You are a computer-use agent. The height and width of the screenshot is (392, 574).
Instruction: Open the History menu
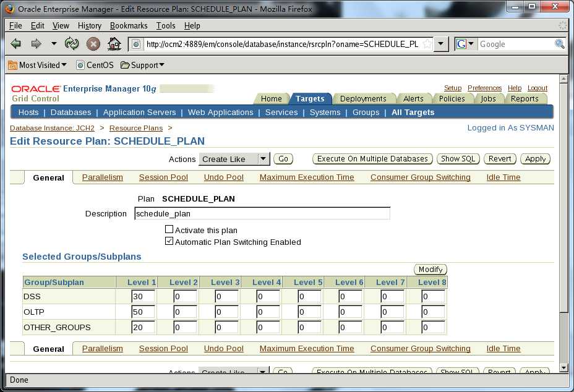pyautogui.click(x=89, y=25)
